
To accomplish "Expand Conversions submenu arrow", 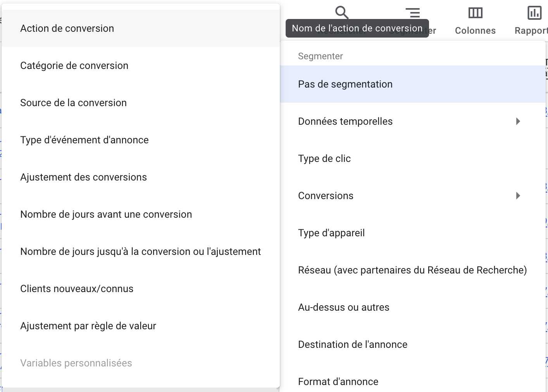I will pyautogui.click(x=518, y=196).
